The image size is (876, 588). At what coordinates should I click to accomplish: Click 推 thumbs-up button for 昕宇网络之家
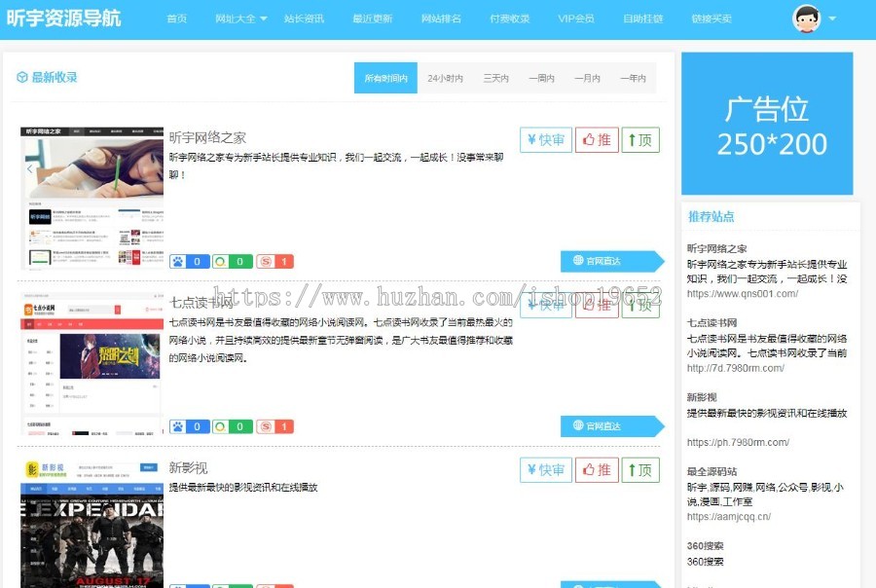[x=597, y=140]
